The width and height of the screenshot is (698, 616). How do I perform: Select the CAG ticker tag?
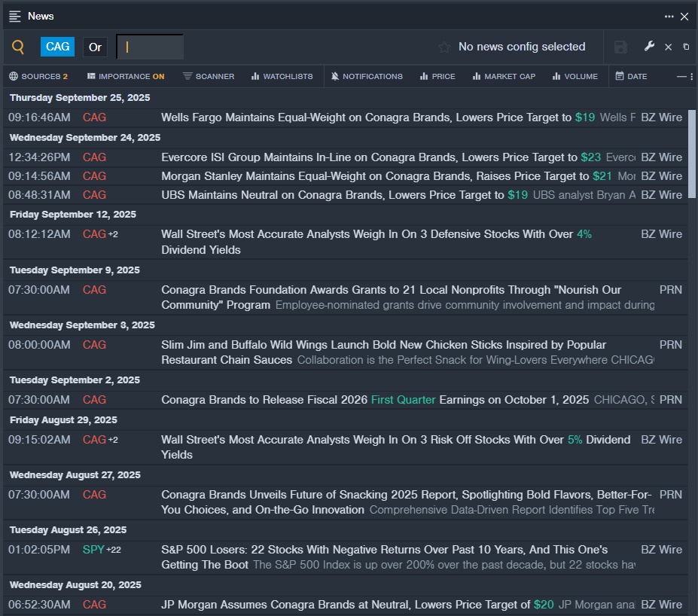point(57,47)
